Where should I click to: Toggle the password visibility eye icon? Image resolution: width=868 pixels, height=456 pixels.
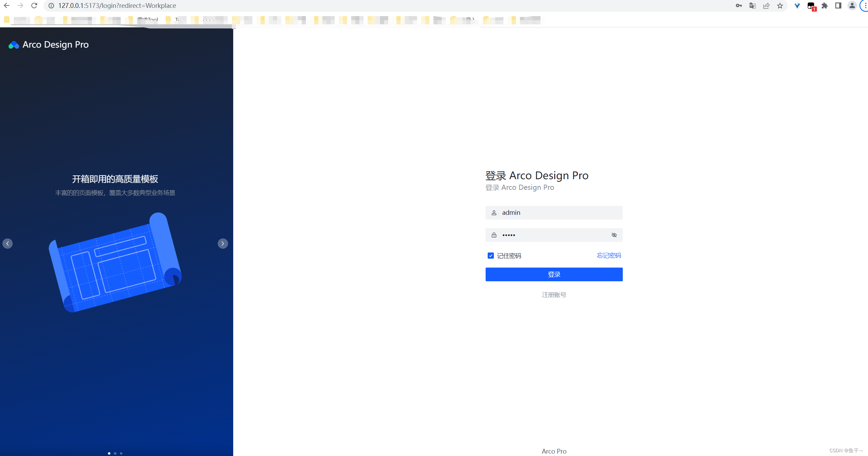click(x=614, y=235)
